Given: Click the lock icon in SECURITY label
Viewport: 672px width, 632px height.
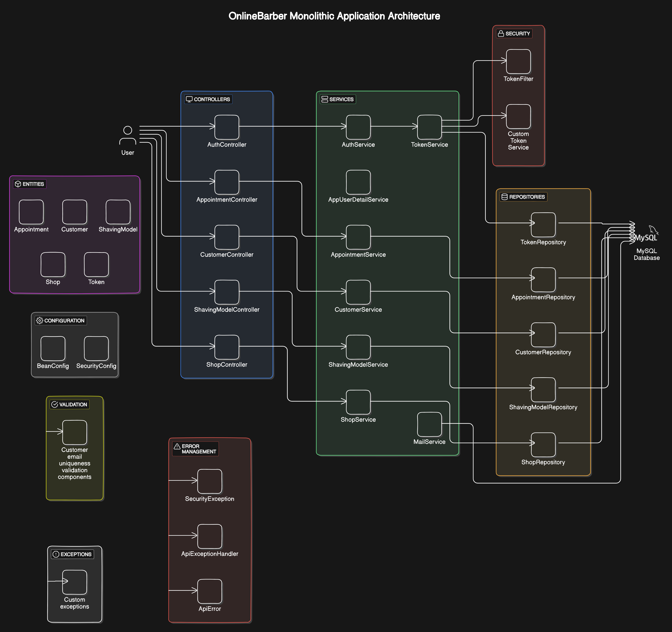Looking at the screenshot, I should pos(501,34).
